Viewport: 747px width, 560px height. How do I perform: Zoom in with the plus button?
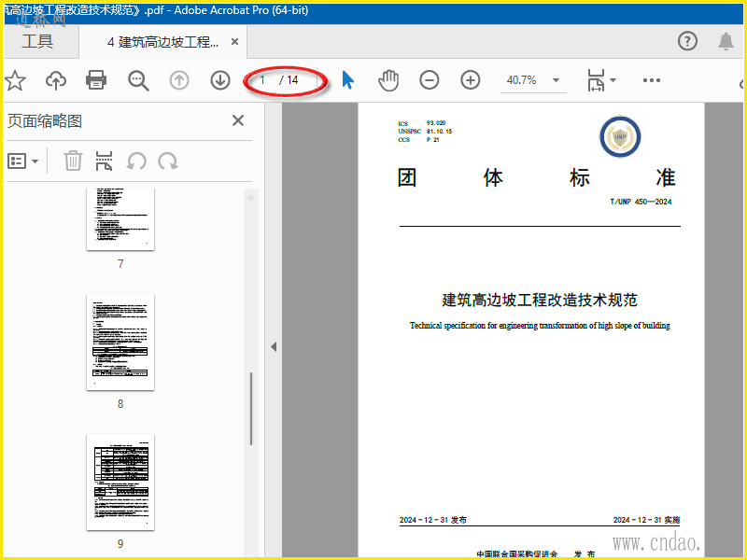[471, 80]
